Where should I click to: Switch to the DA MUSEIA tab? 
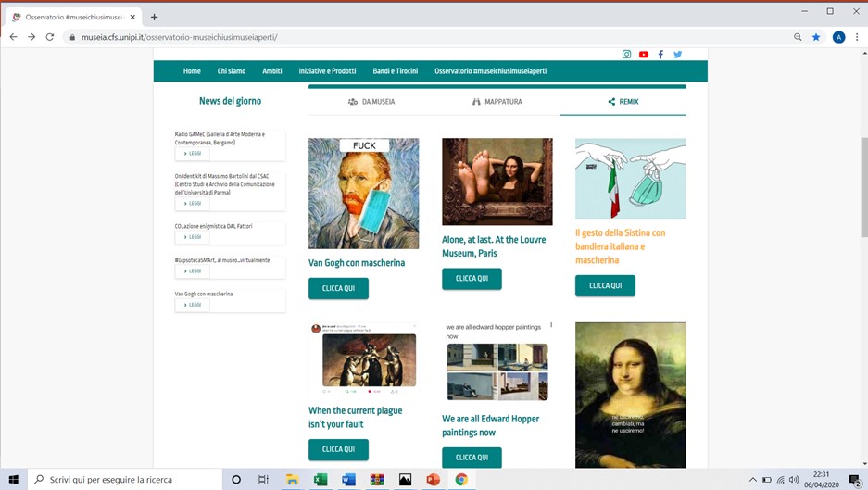pos(371,102)
